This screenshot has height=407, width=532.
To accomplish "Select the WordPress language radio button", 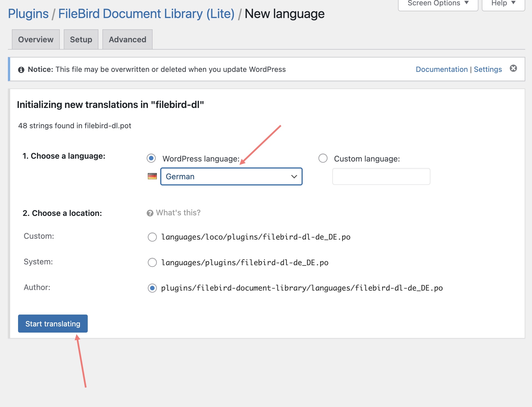I will coord(151,158).
